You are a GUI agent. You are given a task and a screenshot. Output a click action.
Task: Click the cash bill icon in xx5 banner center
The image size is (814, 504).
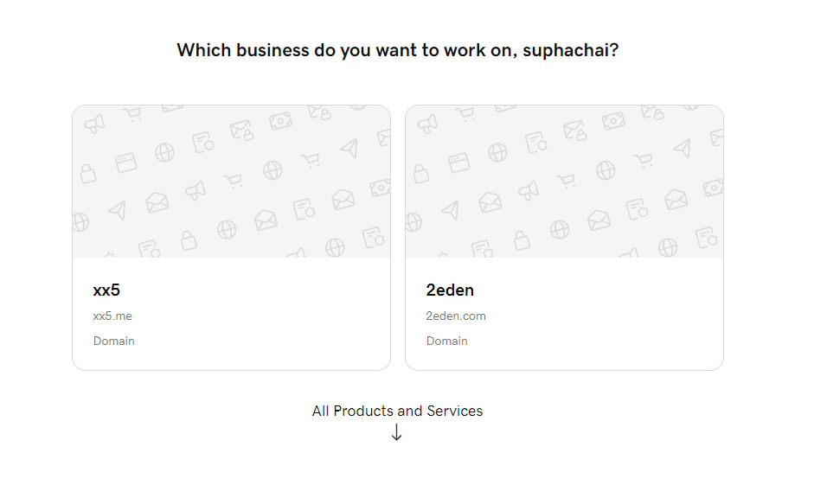[280, 121]
